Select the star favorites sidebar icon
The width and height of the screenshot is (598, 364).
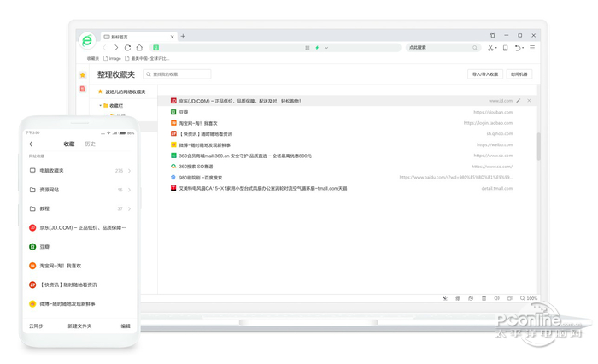(82, 75)
